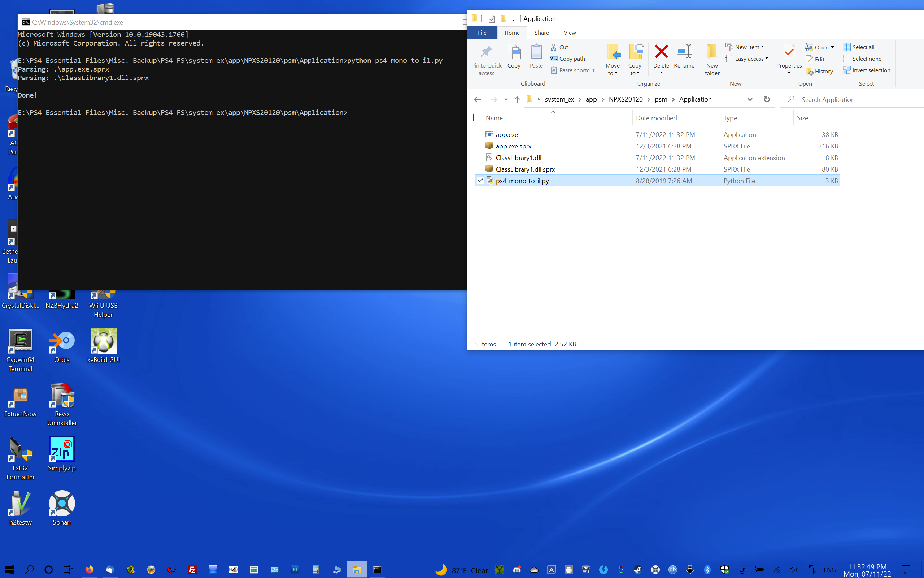Create a New folder from ribbon

(712, 59)
